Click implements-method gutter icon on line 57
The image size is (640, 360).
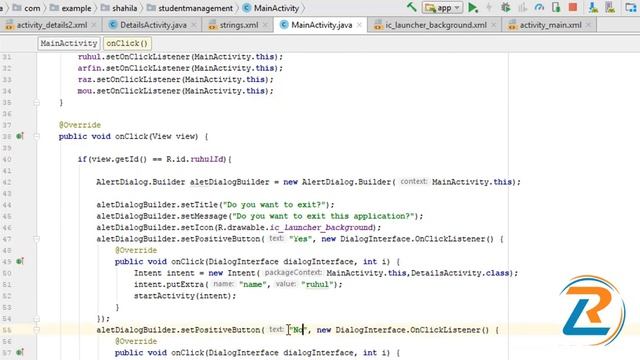click(x=20, y=352)
